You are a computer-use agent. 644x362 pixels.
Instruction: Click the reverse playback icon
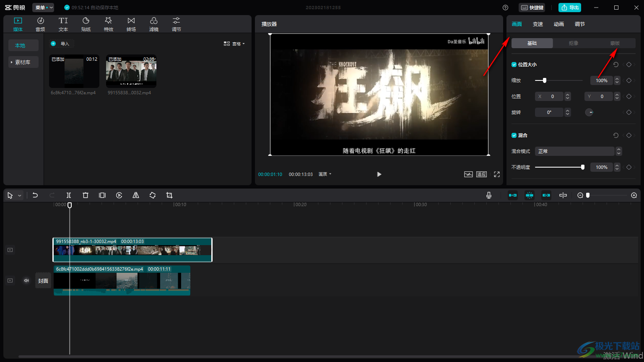[119, 195]
